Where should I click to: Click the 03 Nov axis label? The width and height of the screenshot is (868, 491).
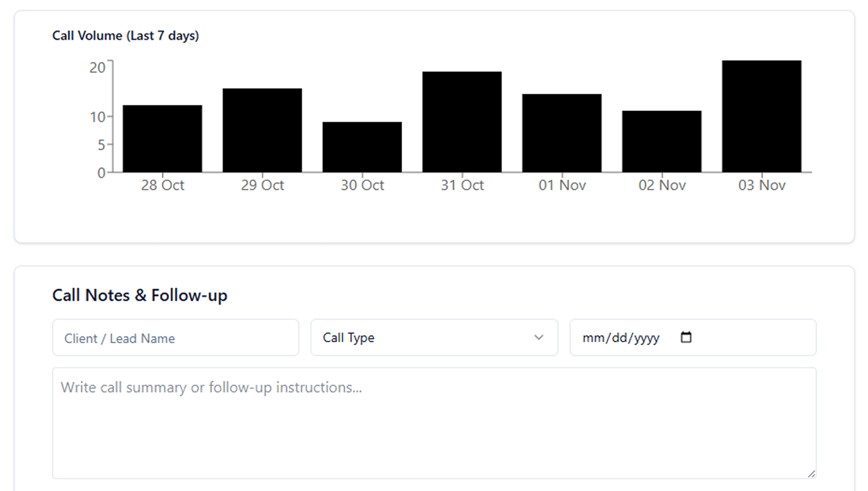762,185
